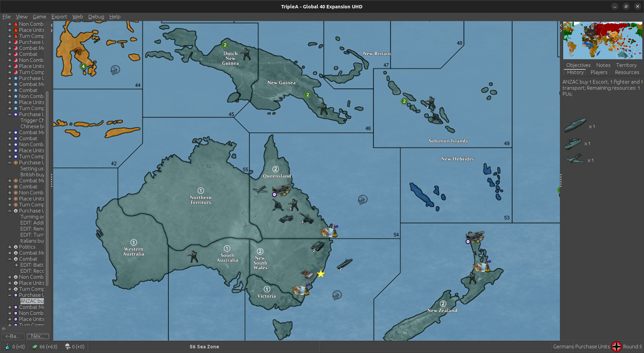This screenshot has width=644, height=353.
Task: Switch to the Objectives tab
Action: (x=578, y=65)
